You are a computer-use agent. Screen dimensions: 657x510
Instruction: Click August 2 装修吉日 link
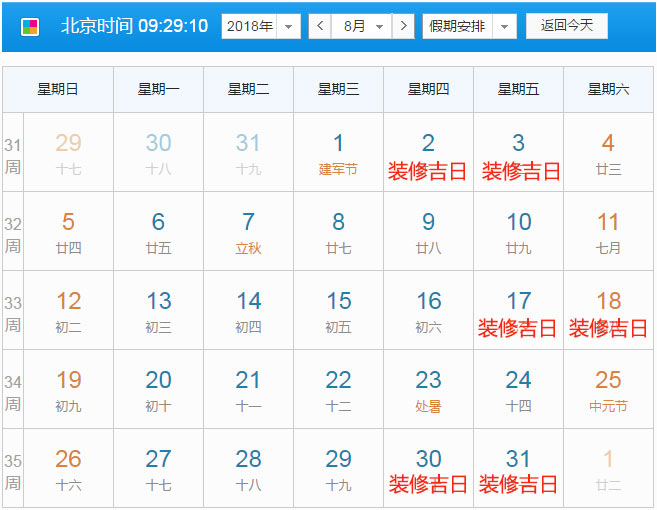pyautogui.click(x=428, y=171)
